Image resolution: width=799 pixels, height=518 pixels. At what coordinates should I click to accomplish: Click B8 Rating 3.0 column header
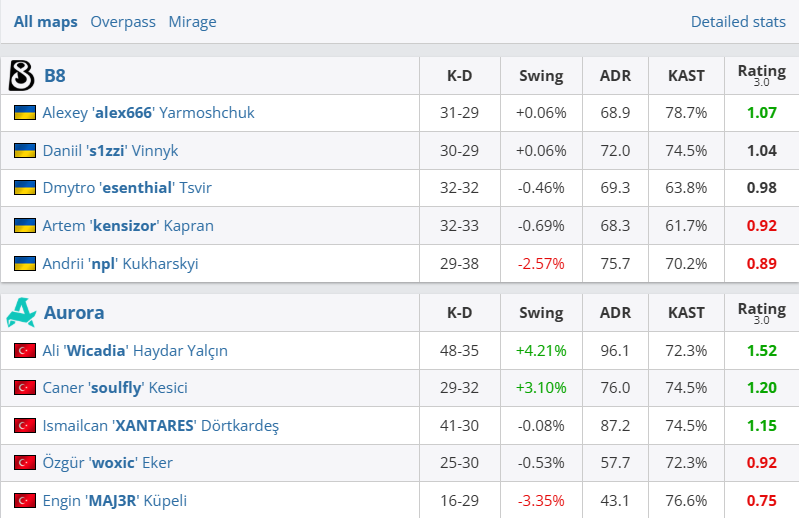coord(761,75)
